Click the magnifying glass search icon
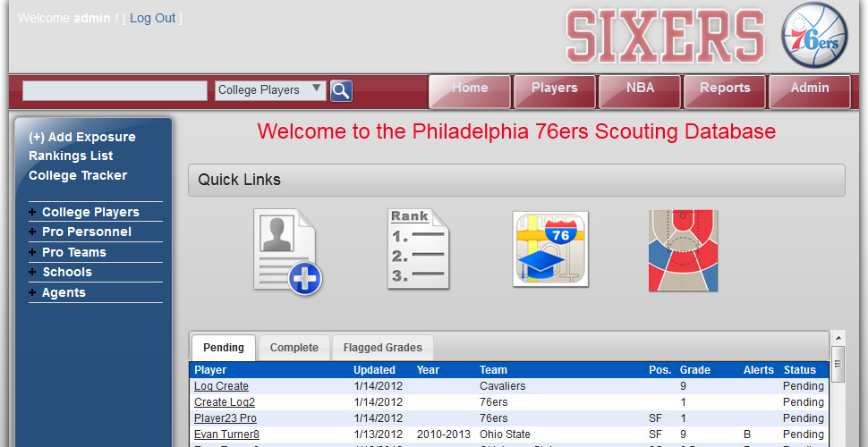The image size is (868, 447). (x=342, y=90)
